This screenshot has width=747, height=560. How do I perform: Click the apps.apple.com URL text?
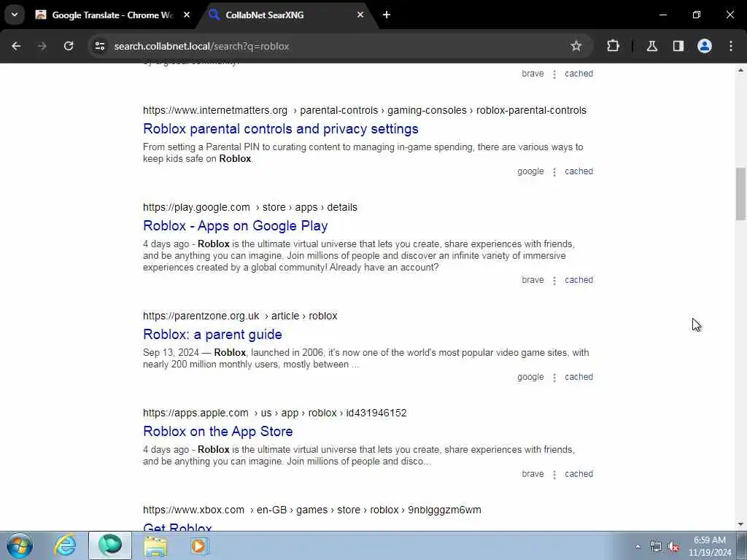196,413
